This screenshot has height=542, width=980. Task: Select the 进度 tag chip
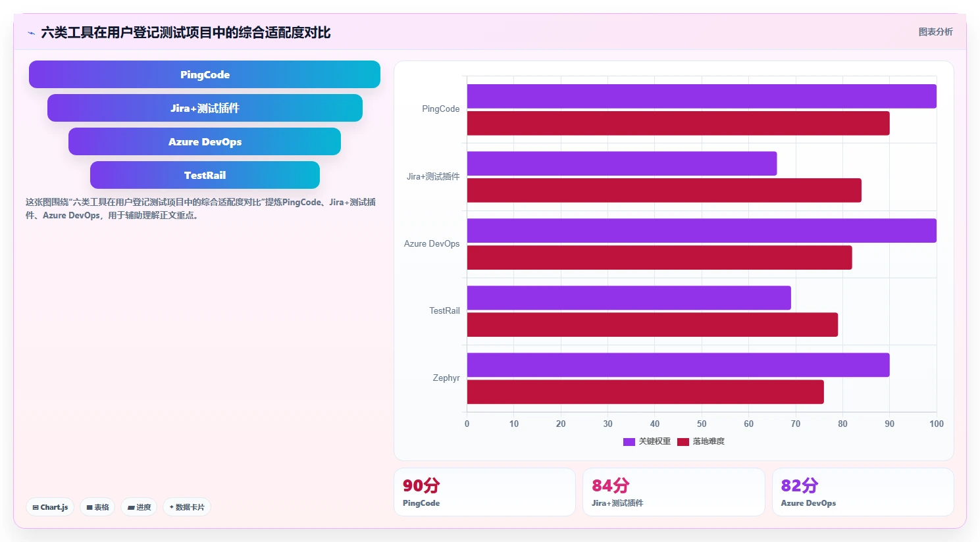click(139, 507)
